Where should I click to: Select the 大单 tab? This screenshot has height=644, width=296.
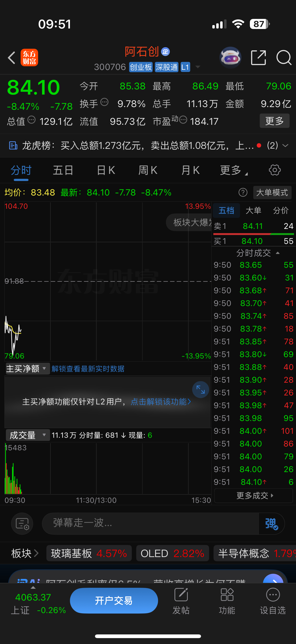(x=254, y=210)
